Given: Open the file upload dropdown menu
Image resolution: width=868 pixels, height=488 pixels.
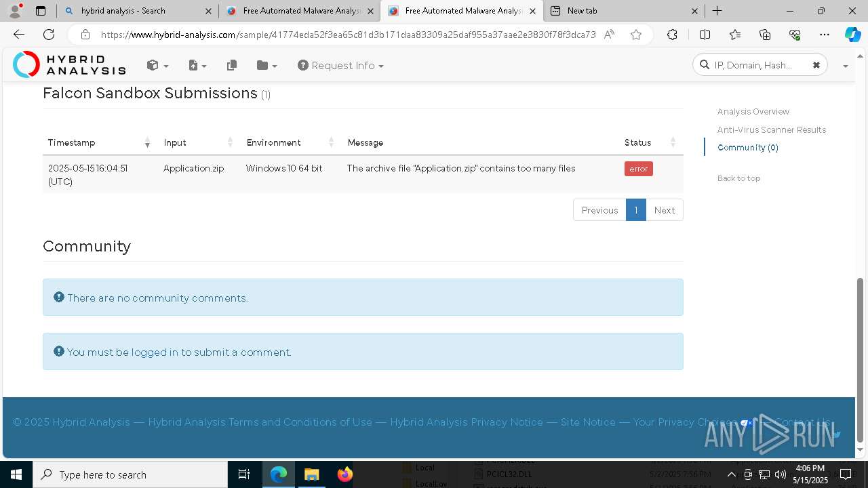Looking at the screenshot, I should point(197,65).
